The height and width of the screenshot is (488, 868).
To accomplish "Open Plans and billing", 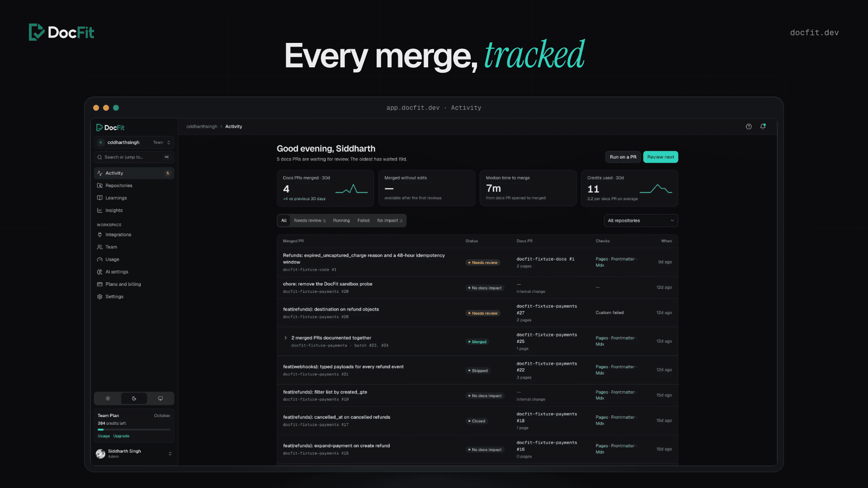I will pyautogui.click(x=134, y=285).
